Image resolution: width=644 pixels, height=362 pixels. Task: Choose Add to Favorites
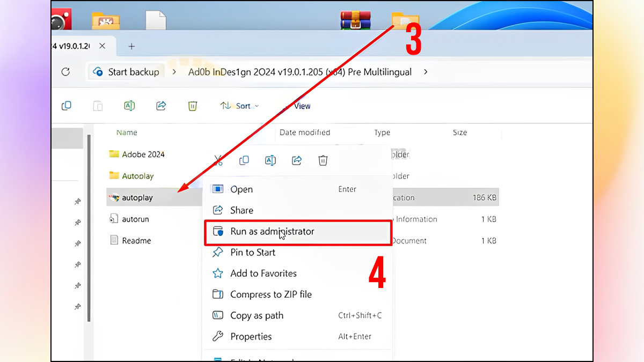coord(297,274)
